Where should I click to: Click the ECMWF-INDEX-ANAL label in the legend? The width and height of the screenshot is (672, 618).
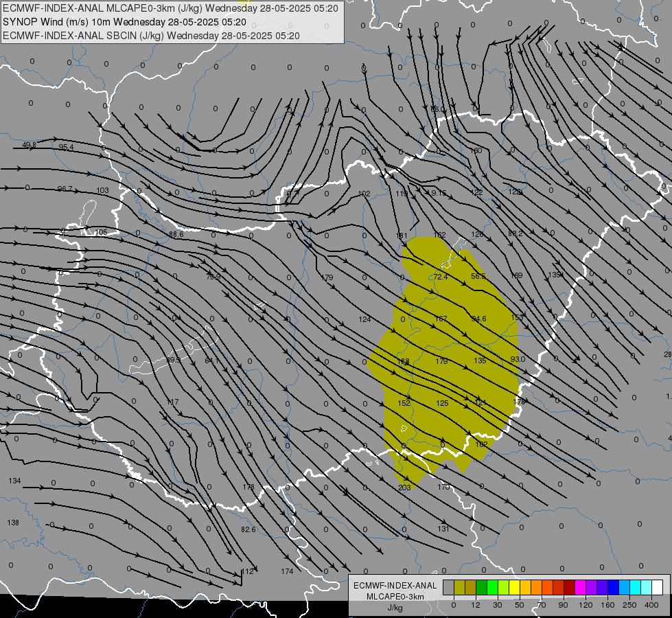click(395, 586)
